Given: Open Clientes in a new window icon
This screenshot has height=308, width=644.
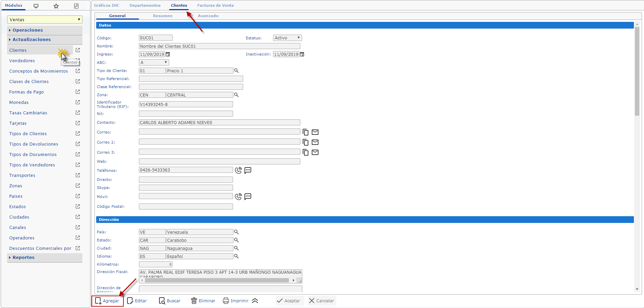Looking at the screenshot, I should (78, 50).
